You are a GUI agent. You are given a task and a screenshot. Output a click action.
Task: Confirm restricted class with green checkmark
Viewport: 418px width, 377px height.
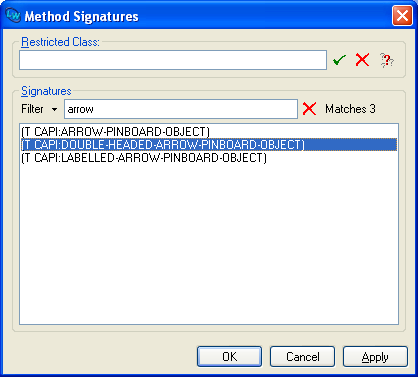[339, 60]
